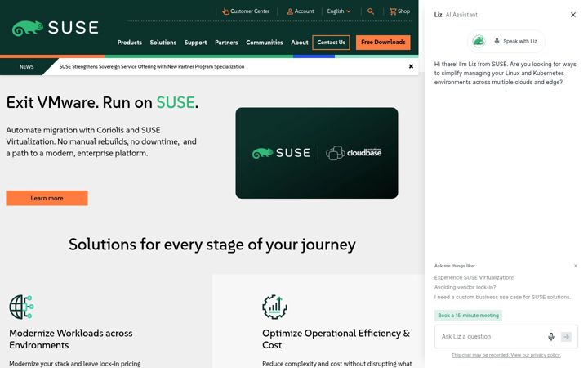
Task: Click the Account user icon
Action: [x=290, y=11]
